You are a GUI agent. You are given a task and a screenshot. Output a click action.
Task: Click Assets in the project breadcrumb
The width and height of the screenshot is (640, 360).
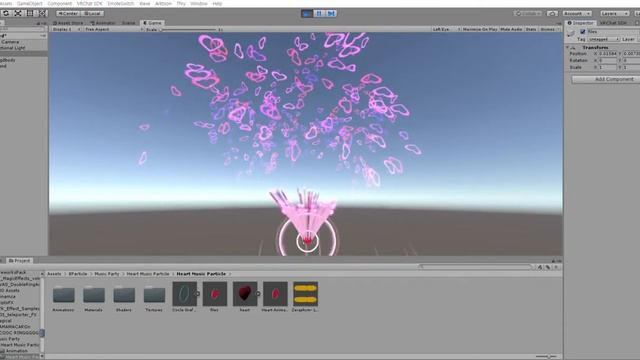tap(54, 274)
